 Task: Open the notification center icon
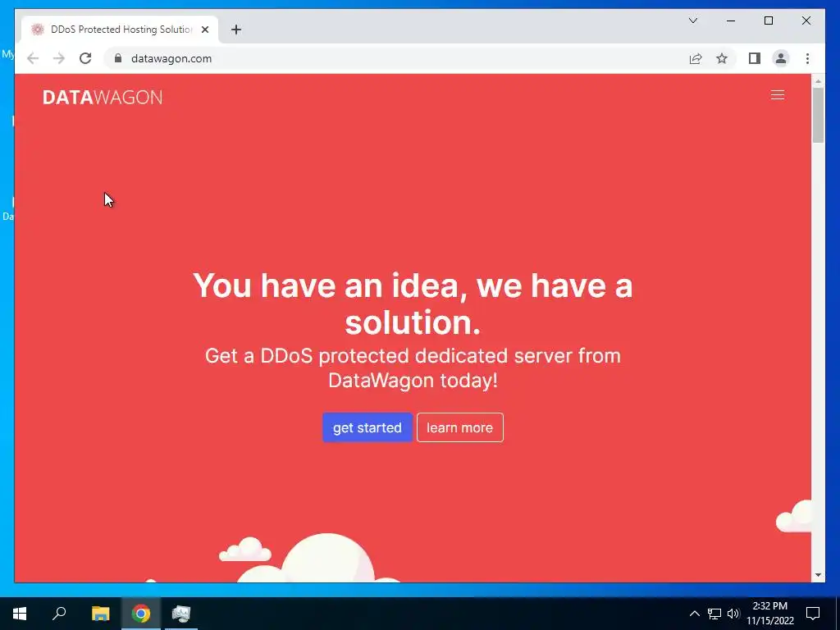pyautogui.click(x=813, y=614)
